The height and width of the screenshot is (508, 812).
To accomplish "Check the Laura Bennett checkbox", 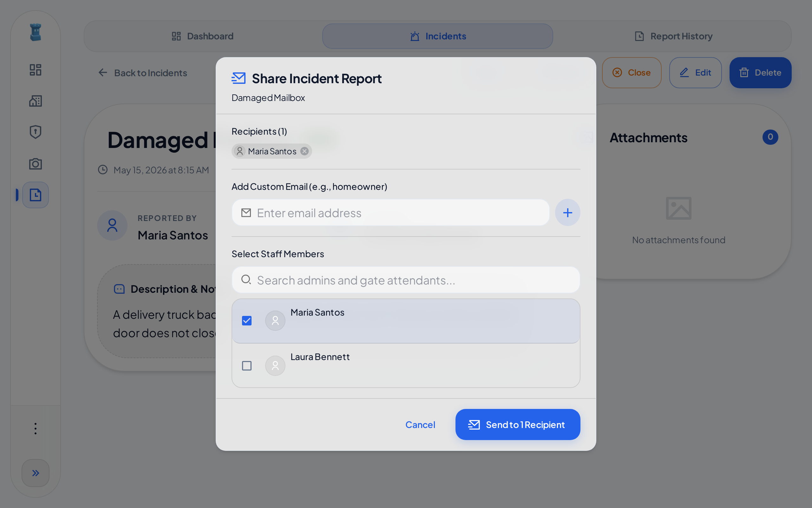I will coord(247,365).
